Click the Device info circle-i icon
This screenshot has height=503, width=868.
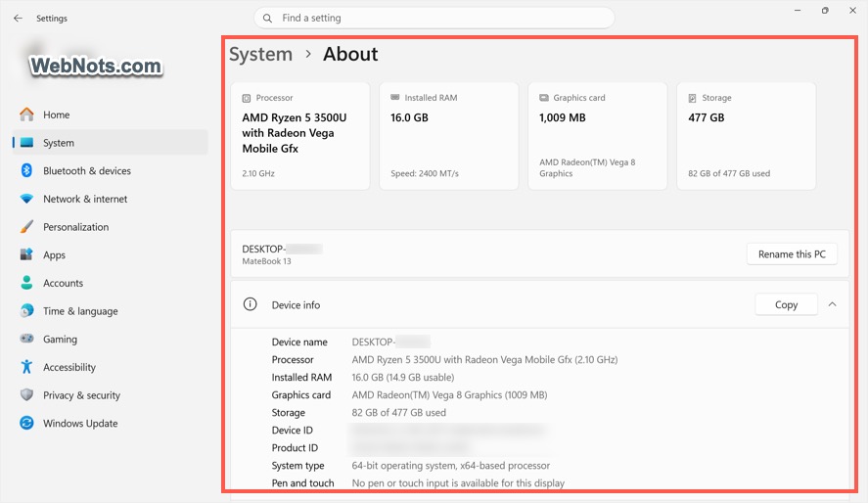pyautogui.click(x=251, y=304)
